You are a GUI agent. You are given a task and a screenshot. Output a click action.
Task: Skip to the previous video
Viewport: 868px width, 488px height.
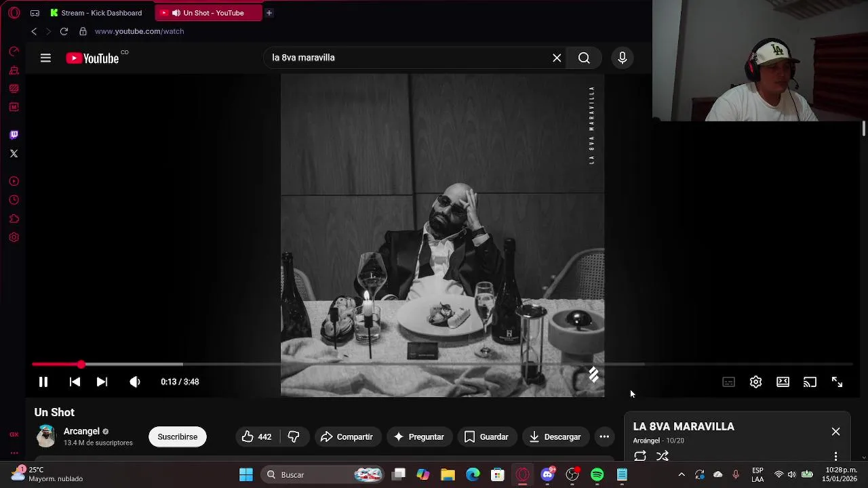(x=75, y=382)
